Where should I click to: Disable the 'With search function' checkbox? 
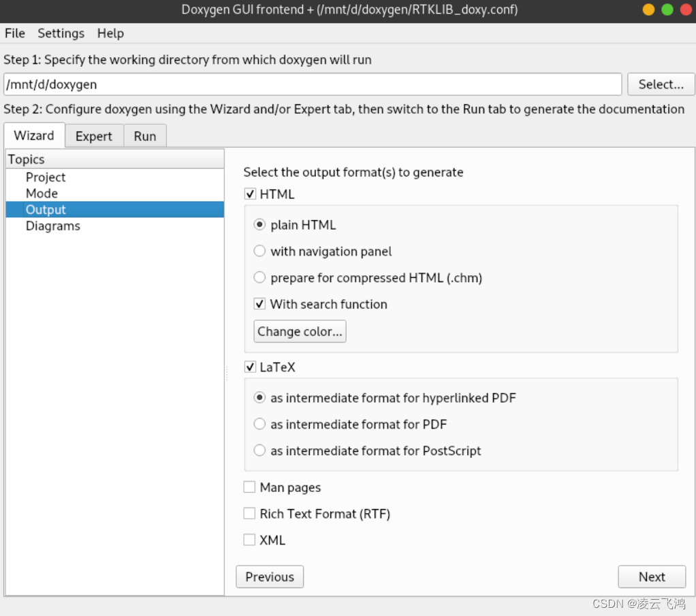point(259,305)
